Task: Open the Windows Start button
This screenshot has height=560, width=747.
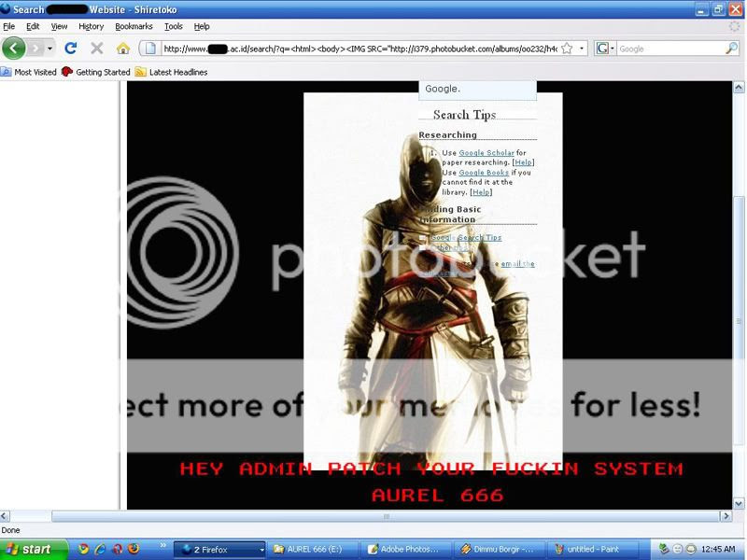Action: [x=34, y=549]
